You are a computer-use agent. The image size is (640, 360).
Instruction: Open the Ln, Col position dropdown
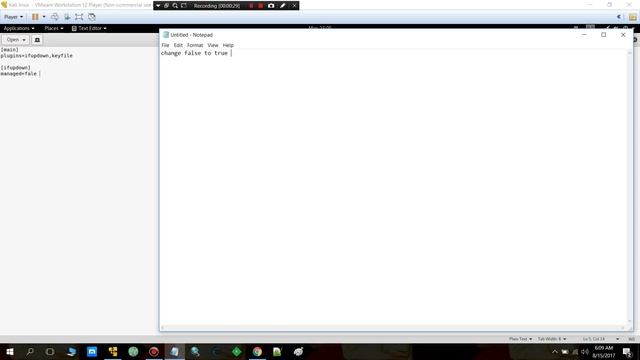click(x=601, y=339)
